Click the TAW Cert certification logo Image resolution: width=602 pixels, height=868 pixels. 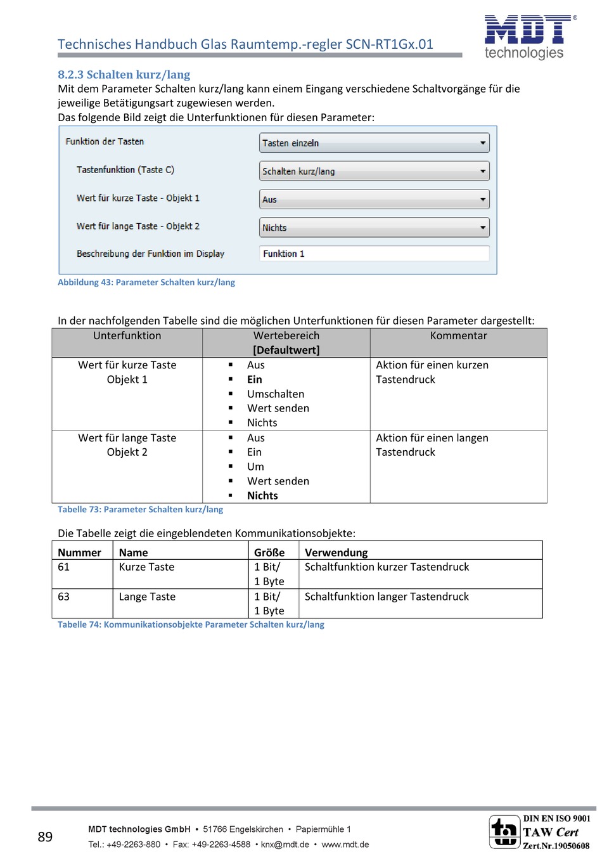[x=539, y=832]
